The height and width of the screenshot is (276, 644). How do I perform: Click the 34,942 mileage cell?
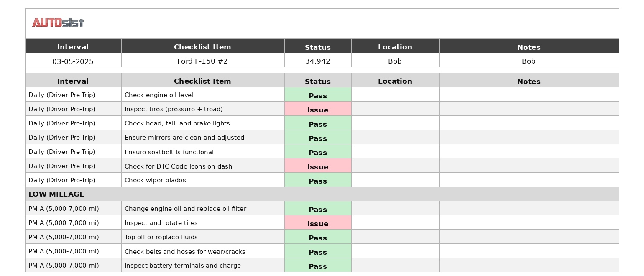318,61
